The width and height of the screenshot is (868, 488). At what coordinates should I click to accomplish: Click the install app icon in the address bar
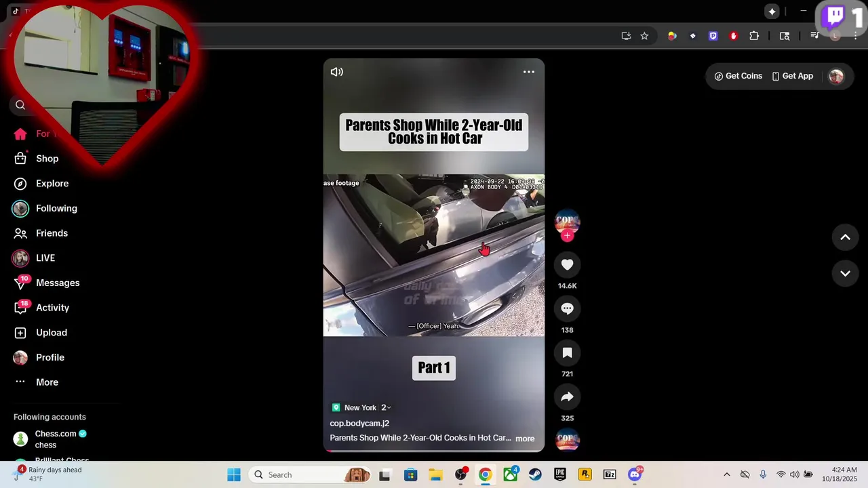pos(626,36)
